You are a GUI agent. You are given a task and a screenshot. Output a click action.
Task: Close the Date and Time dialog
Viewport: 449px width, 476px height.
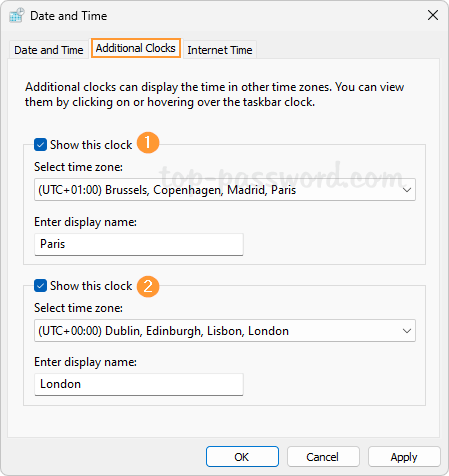click(433, 15)
